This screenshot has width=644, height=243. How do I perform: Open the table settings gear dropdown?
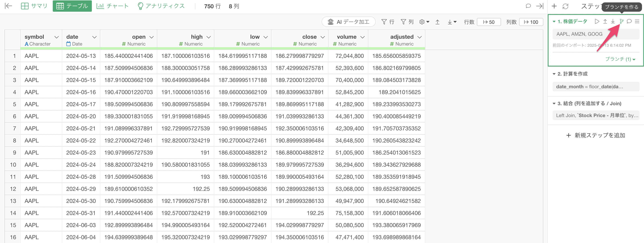coord(424,22)
